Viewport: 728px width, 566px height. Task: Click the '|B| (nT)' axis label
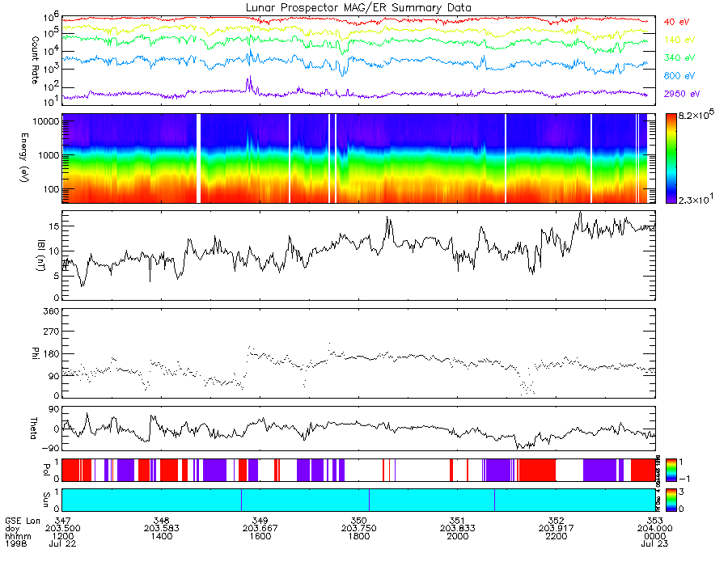click(x=41, y=256)
